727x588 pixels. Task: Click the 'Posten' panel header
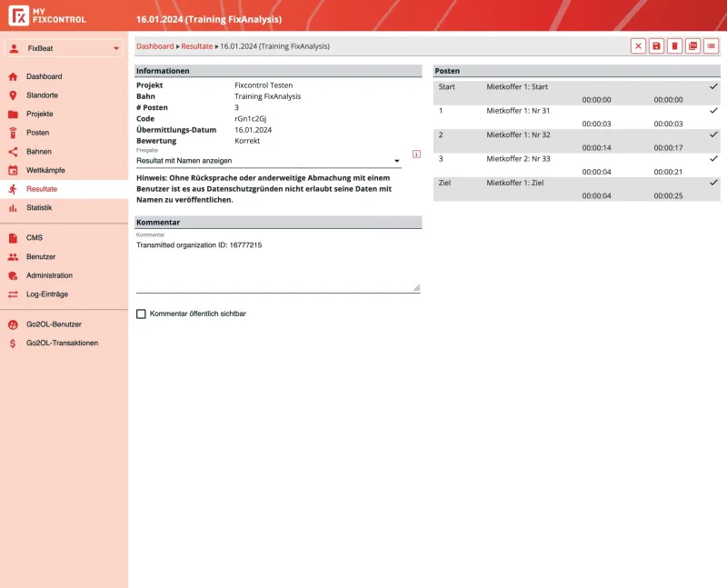577,71
